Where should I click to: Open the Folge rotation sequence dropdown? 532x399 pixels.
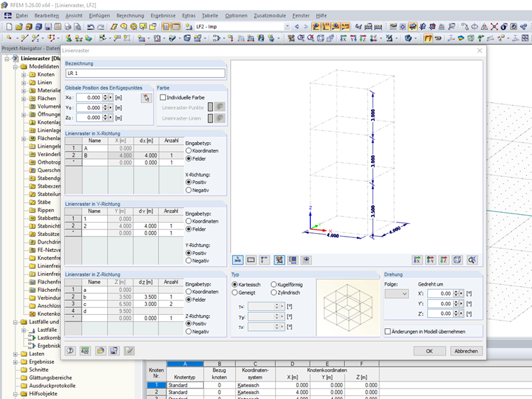click(x=396, y=294)
